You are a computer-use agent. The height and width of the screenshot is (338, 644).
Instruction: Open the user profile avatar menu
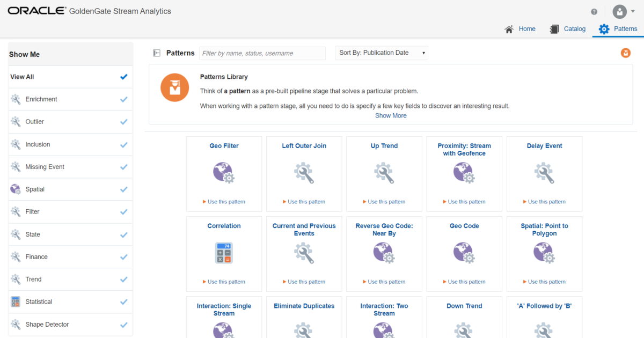pos(624,11)
